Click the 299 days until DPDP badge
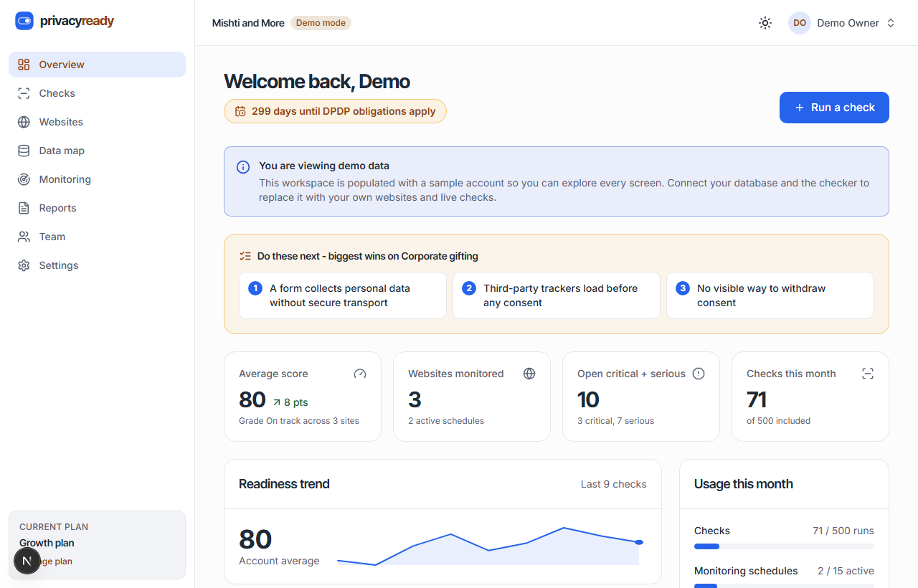This screenshot has height=588, width=918. tap(335, 111)
